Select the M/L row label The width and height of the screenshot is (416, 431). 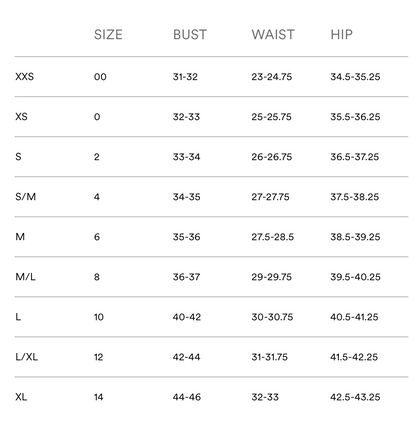[x=25, y=277]
